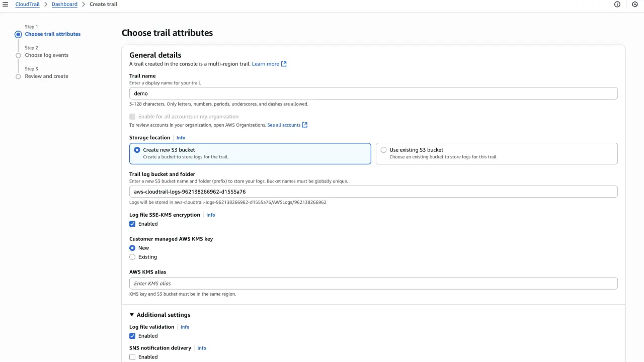Viewport: 644px width, 362px height.
Task: Open the clock-shaped panel icon top right
Action: point(635,5)
